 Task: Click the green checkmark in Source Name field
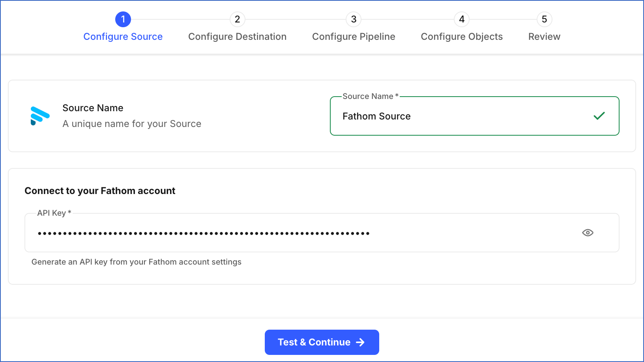pyautogui.click(x=599, y=116)
